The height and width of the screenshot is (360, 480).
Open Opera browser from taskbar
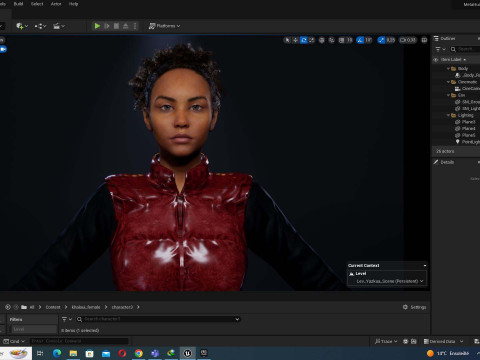[x=122, y=353]
